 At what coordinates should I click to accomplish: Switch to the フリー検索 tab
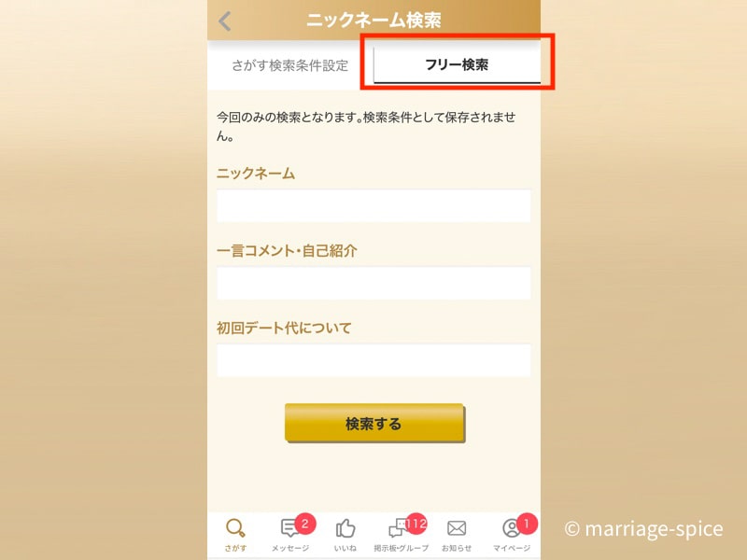[x=457, y=64]
